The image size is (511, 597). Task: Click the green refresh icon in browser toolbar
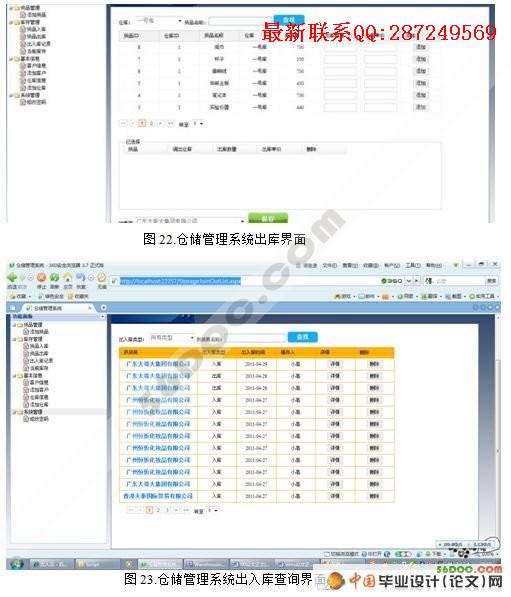tap(55, 278)
